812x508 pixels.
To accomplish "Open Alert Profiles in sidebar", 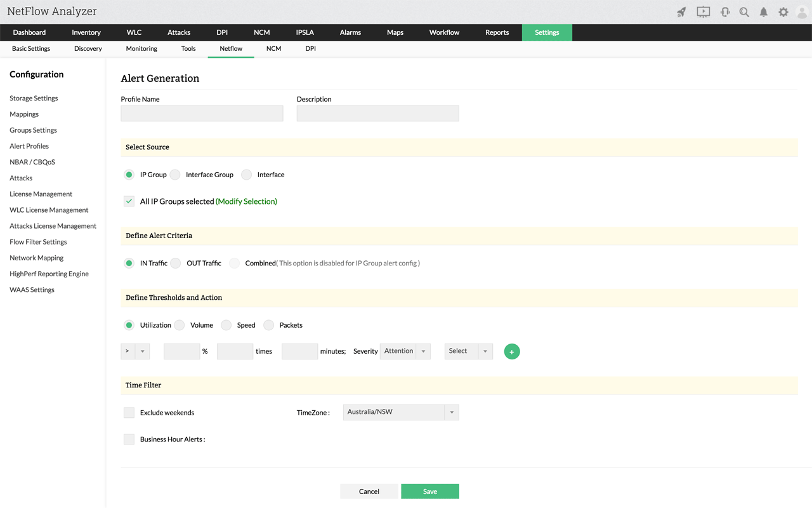I will (x=29, y=146).
